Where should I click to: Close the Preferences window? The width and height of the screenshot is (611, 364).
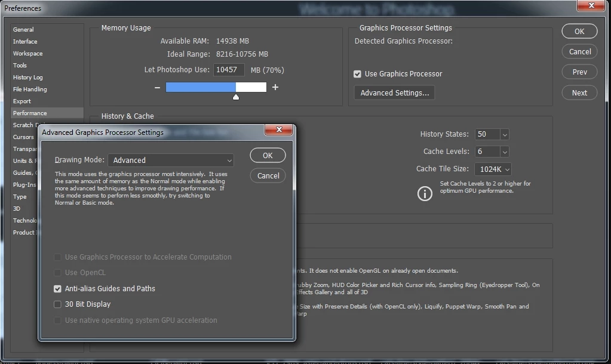click(x=591, y=5)
